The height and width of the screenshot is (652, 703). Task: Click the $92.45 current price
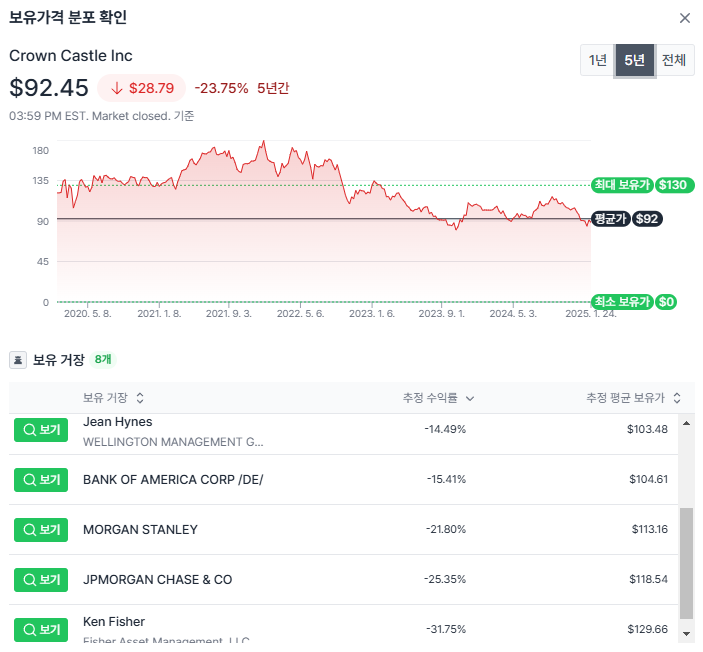pyautogui.click(x=49, y=87)
